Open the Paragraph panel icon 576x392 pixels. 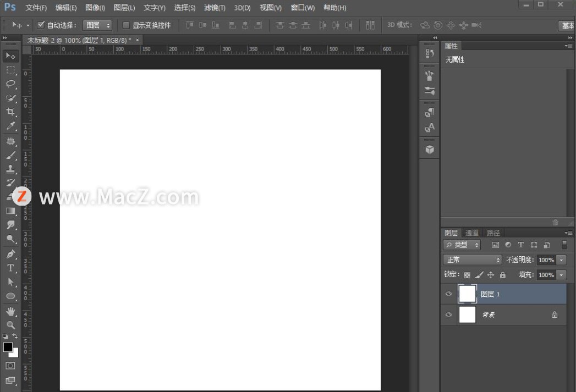tap(430, 113)
